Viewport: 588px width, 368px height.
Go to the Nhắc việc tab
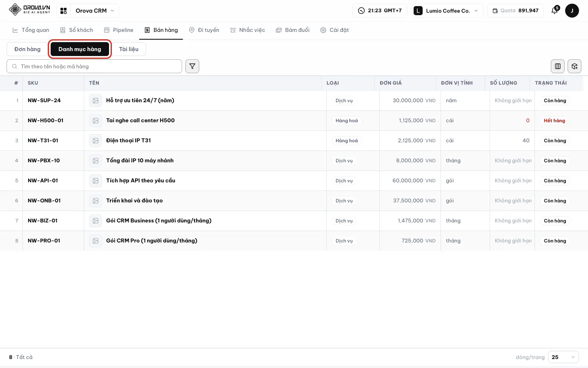(x=247, y=30)
